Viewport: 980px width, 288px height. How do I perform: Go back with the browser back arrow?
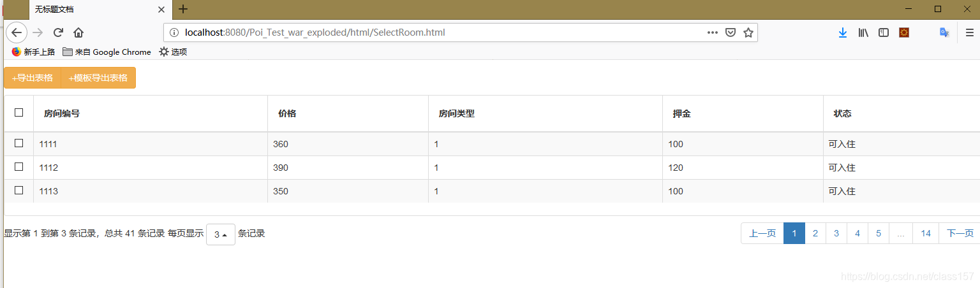pyautogui.click(x=17, y=32)
